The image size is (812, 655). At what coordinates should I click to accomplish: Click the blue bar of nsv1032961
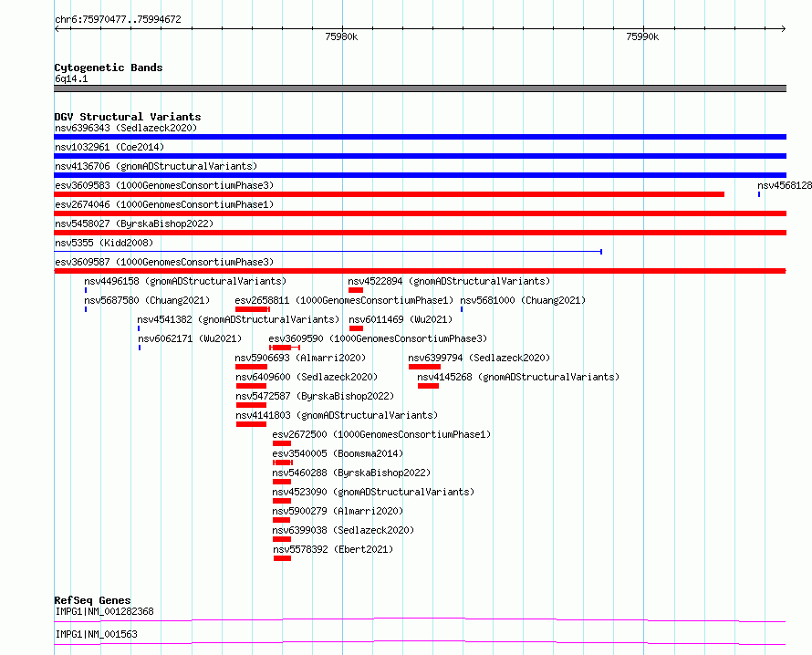coord(420,156)
